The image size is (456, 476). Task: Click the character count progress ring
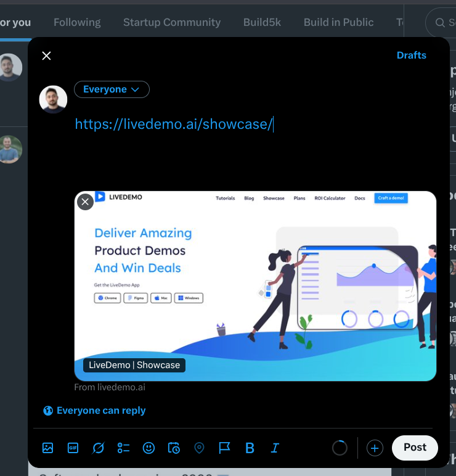coord(340,448)
